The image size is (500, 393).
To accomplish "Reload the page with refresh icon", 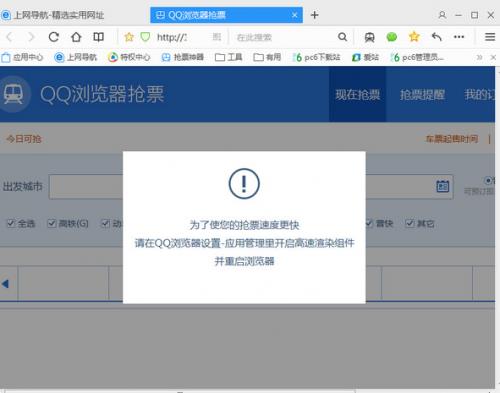I will [54, 37].
